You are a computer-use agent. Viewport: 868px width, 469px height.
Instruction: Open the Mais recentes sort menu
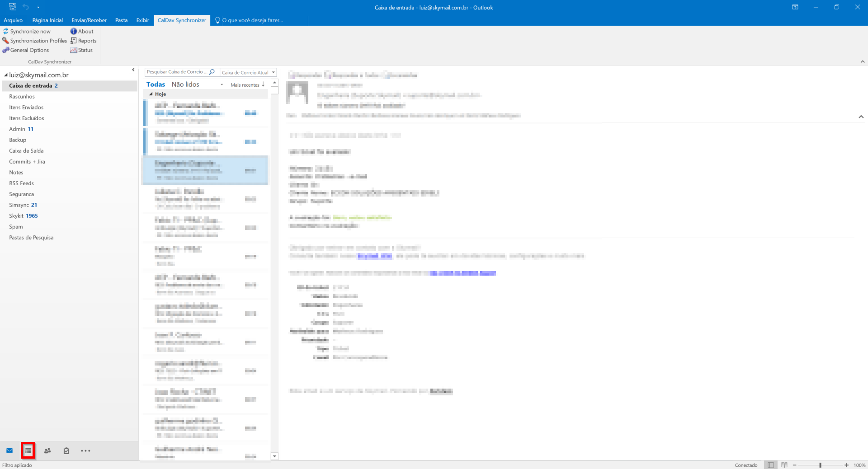click(245, 85)
